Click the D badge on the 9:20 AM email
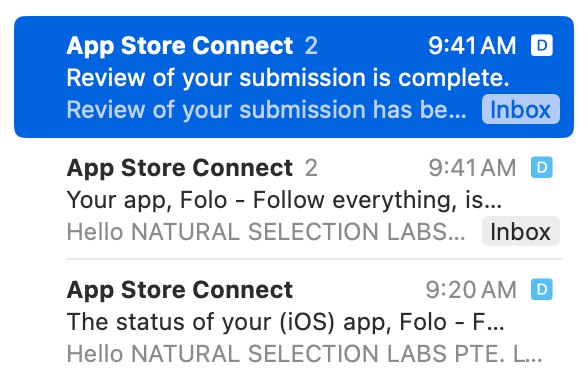 tap(542, 289)
